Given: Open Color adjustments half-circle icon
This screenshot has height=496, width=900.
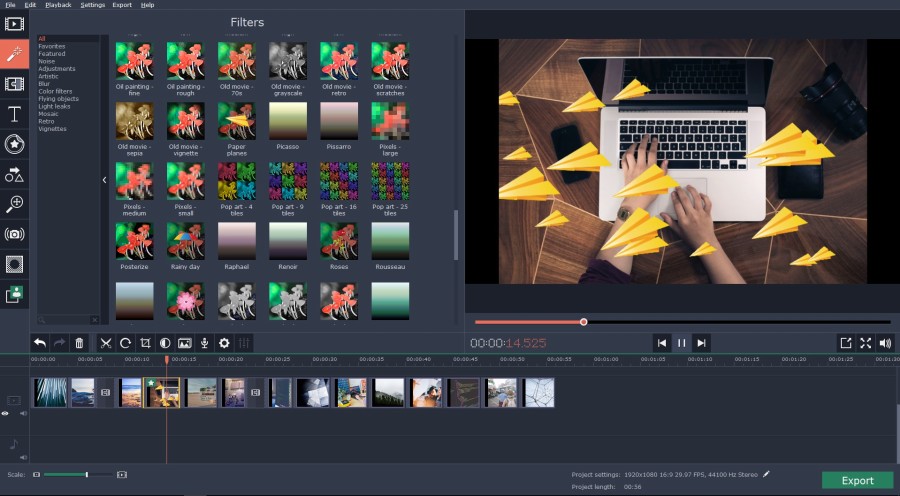Looking at the screenshot, I should coord(165,343).
